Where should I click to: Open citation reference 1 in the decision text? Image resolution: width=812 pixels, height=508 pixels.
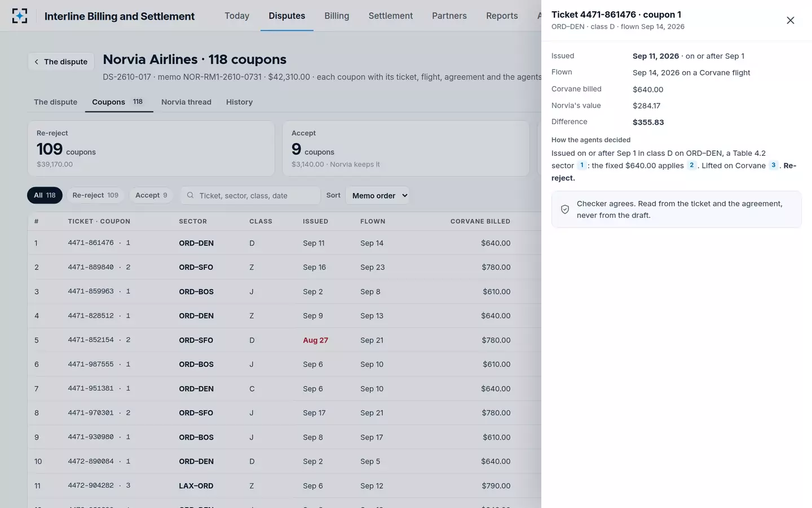(x=582, y=165)
